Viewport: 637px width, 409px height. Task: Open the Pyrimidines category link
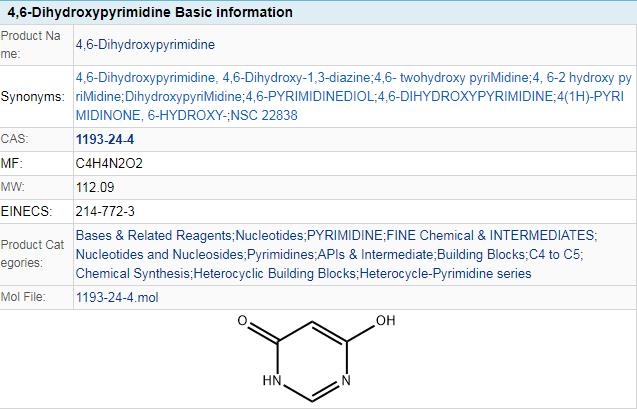(x=280, y=254)
